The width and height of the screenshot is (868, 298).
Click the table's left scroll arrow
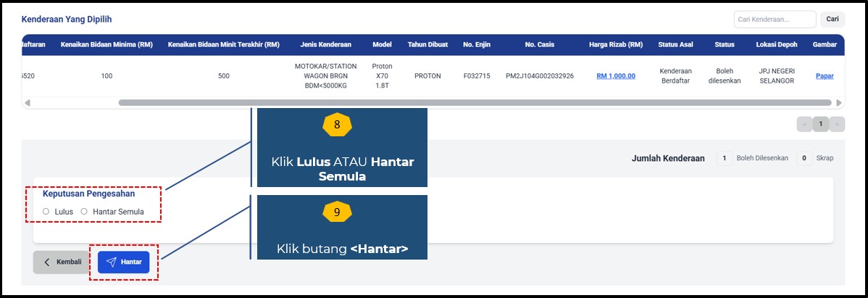click(28, 103)
